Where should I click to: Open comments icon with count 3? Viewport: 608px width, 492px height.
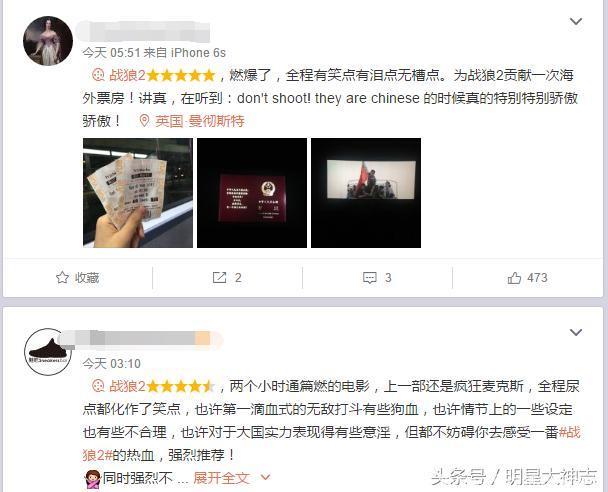coord(369,278)
